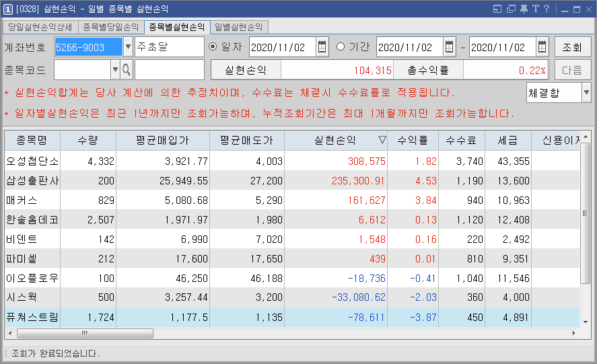Click the account name field 주초달
This screenshot has width=597, height=364.
[x=170, y=47]
